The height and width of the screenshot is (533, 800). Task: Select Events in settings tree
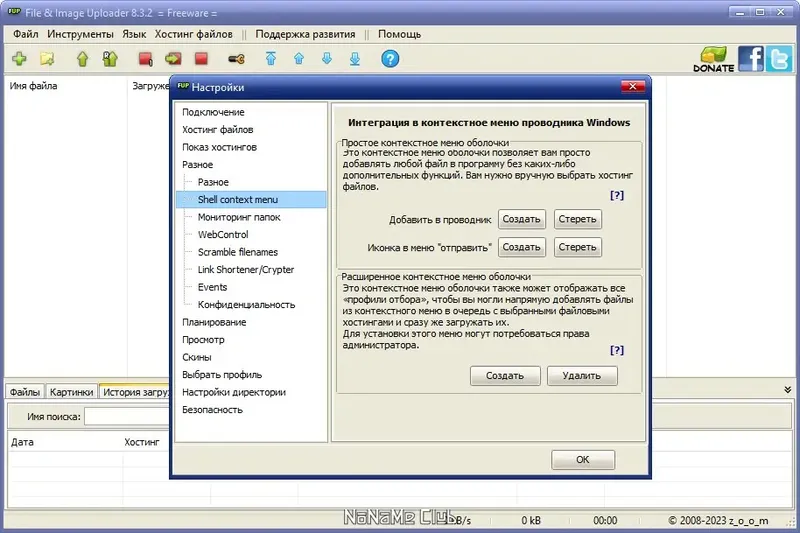point(212,287)
